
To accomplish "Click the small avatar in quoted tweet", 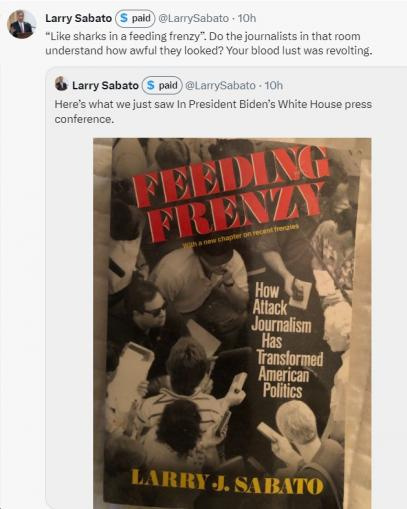I will coord(61,84).
